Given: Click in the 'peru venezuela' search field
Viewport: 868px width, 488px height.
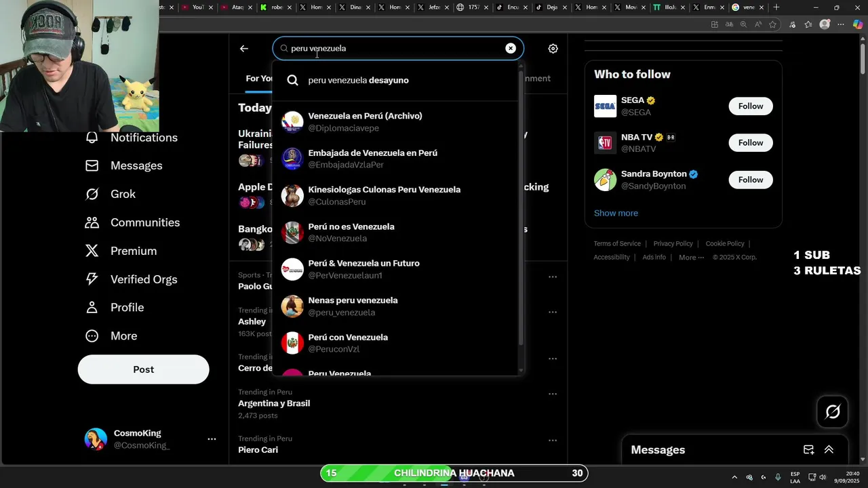Looking at the screenshot, I should (x=398, y=48).
